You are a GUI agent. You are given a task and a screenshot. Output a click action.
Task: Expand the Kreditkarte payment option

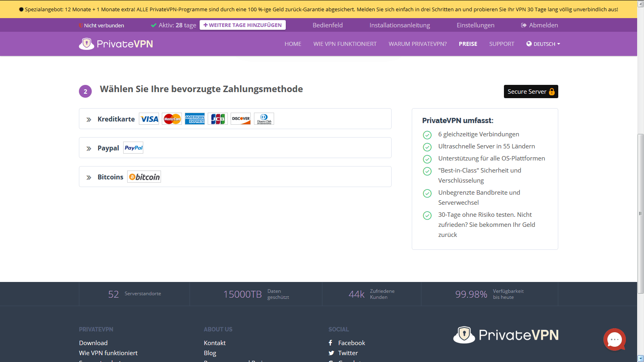[x=235, y=119]
